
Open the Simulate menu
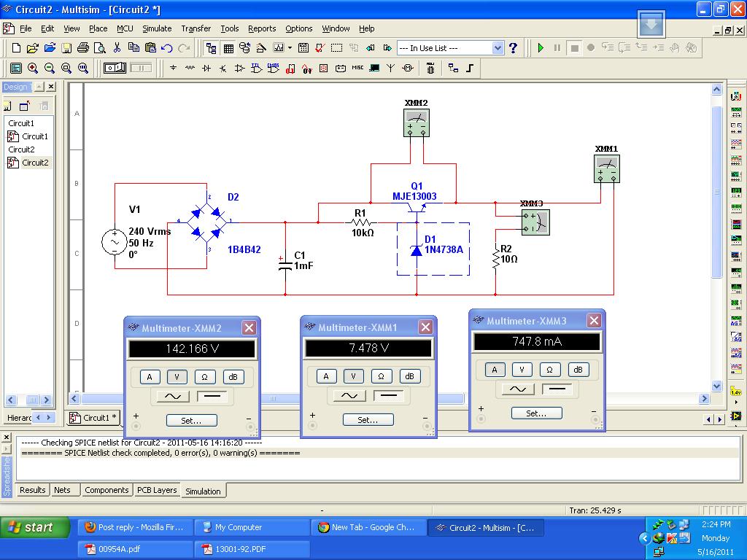(157, 28)
